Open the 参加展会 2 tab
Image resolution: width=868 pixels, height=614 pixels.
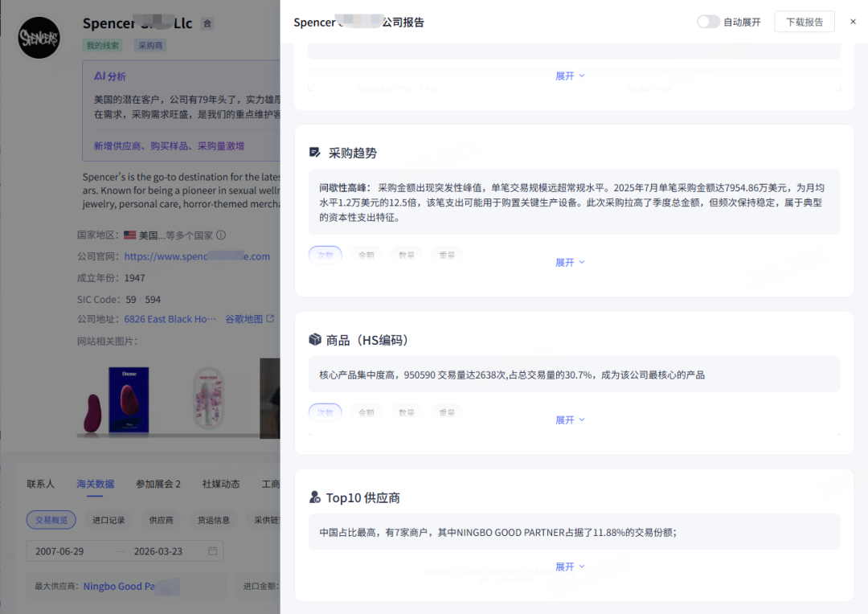point(158,484)
